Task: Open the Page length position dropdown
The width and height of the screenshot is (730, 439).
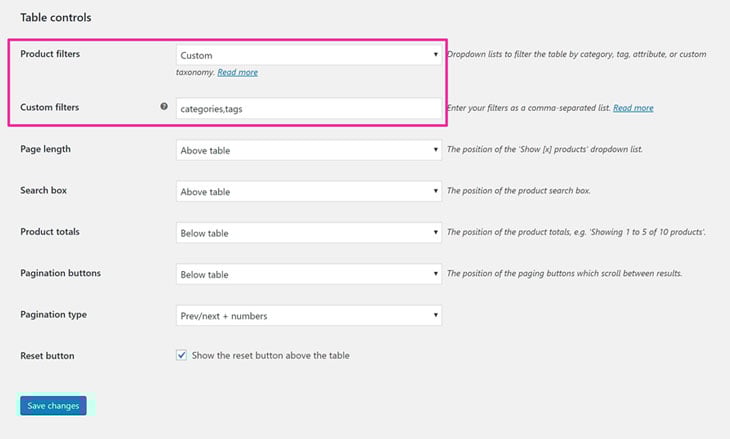Action: point(309,150)
